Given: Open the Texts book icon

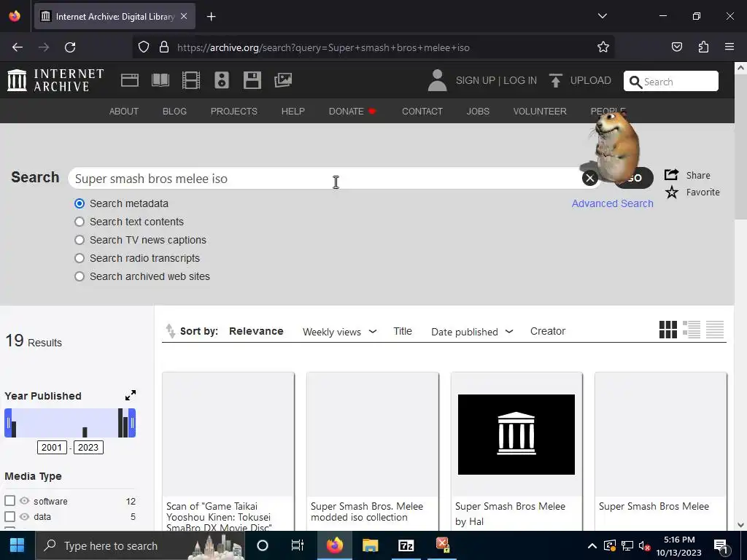Looking at the screenshot, I should [160, 80].
